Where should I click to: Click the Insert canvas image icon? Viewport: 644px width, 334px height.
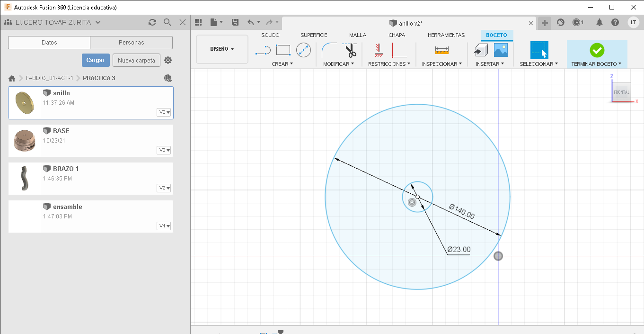click(501, 50)
